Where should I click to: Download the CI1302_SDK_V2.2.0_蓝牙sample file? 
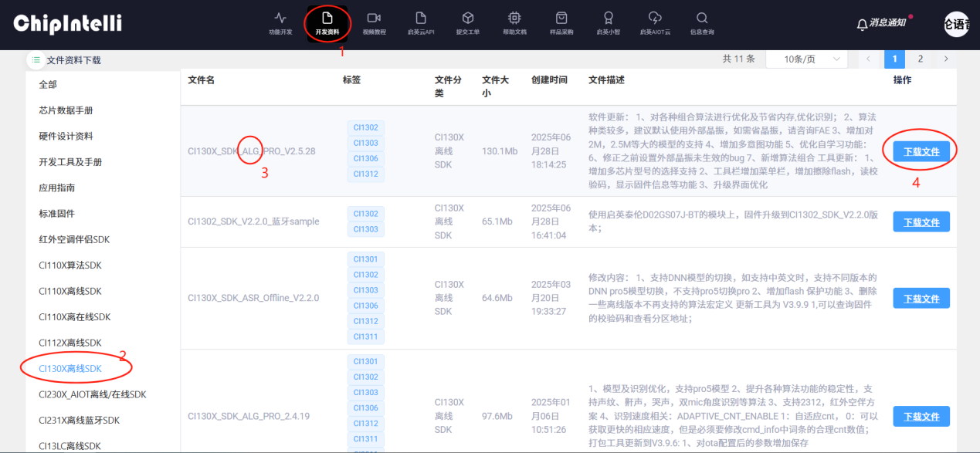pyautogui.click(x=921, y=221)
